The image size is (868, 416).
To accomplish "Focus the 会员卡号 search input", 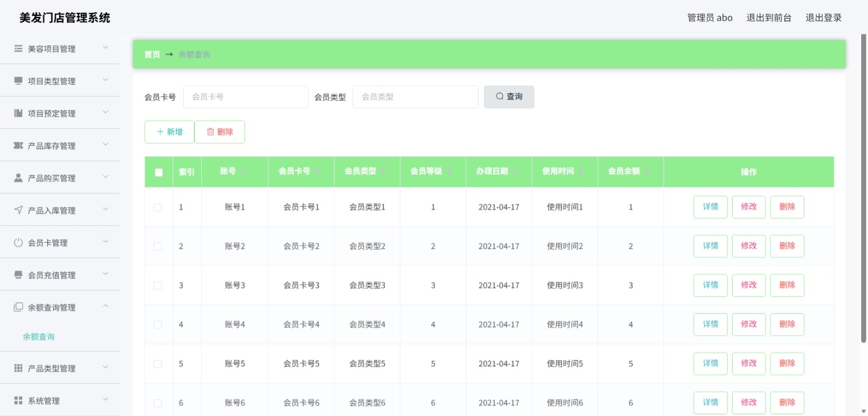I will [x=246, y=97].
